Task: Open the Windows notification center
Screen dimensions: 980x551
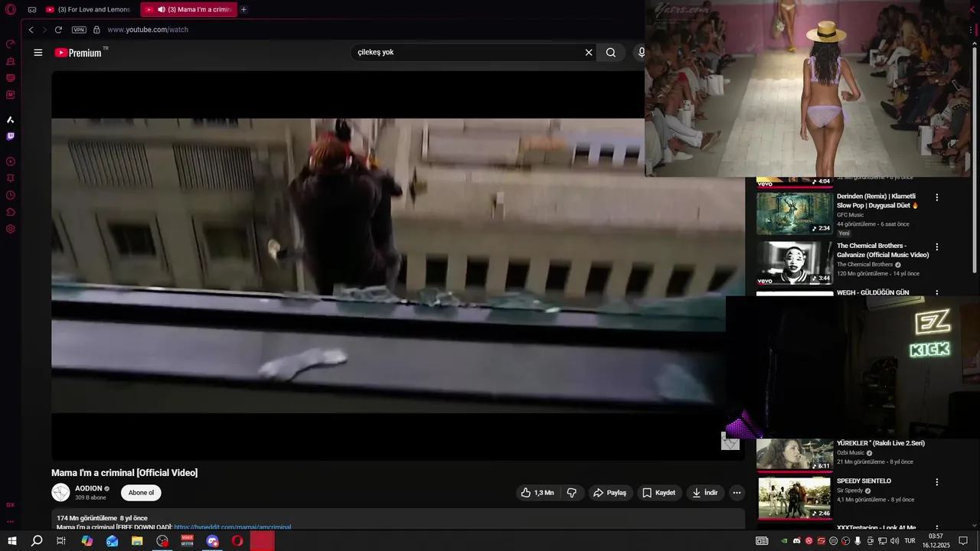Action: pyautogui.click(x=963, y=541)
